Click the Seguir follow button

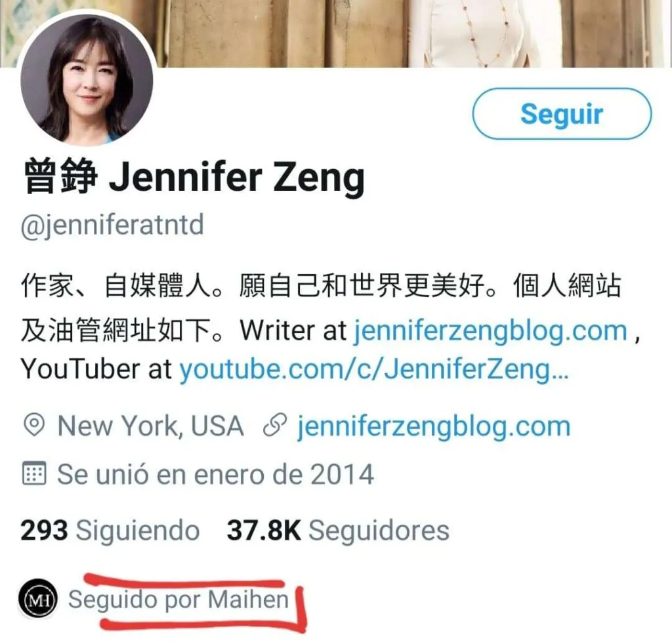pyautogui.click(x=562, y=114)
